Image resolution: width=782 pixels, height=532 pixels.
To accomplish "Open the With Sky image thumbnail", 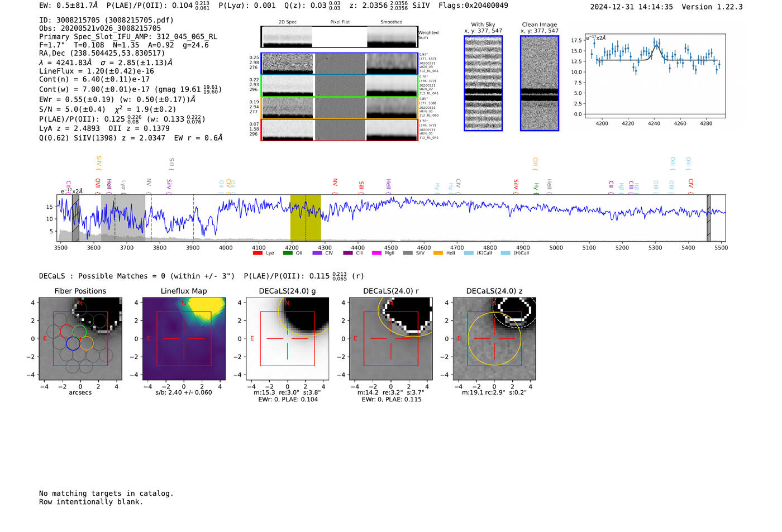I will point(483,83).
